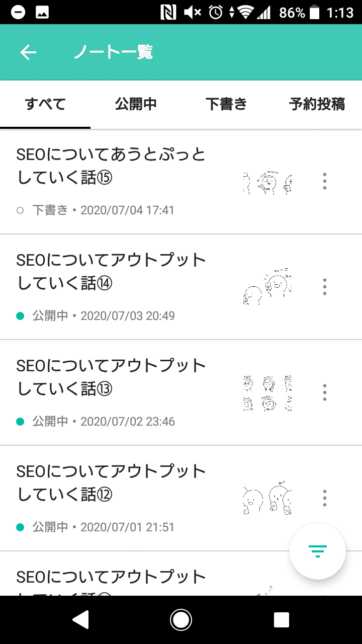Image resolution: width=362 pixels, height=644 pixels.
Task: Open more options for note ⑬
Action: (x=325, y=392)
